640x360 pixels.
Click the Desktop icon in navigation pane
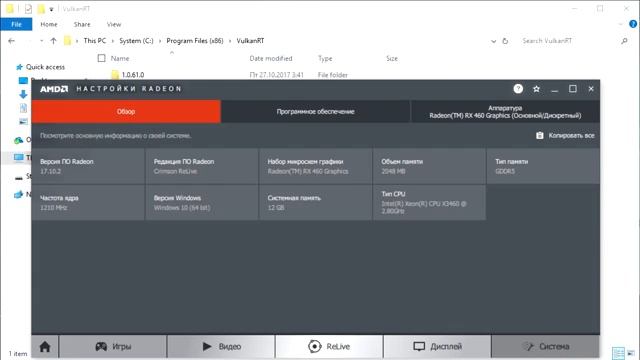pos(23,80)
